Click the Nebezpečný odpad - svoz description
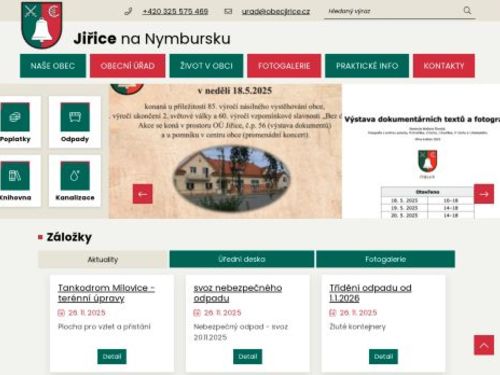The height and width of the screenshot is (375, 500). point(241,332)
